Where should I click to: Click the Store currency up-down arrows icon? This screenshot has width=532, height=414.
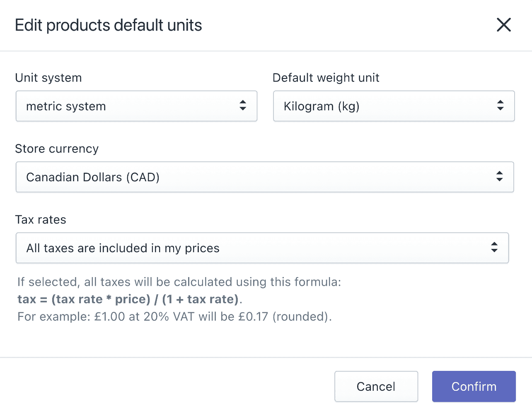(x=499, y=176)
